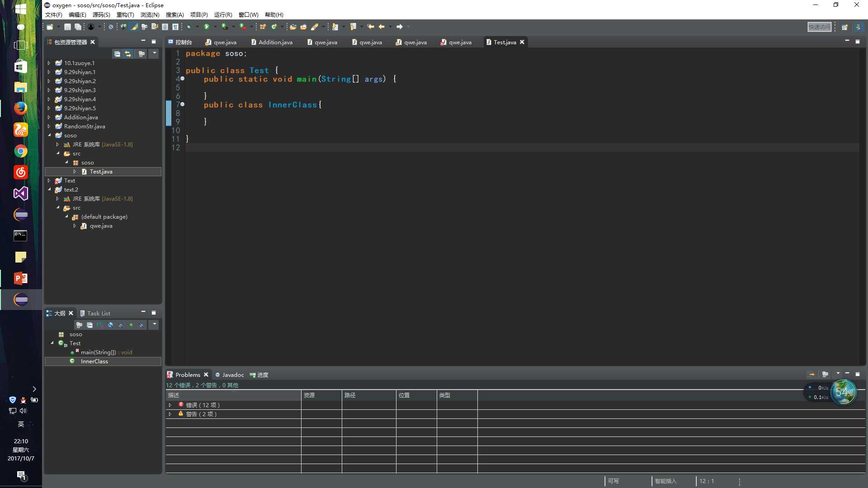This screenshot has height=488, width=868.
Task: Expand the soso package in explorer
Action: (x=67, y=162)
